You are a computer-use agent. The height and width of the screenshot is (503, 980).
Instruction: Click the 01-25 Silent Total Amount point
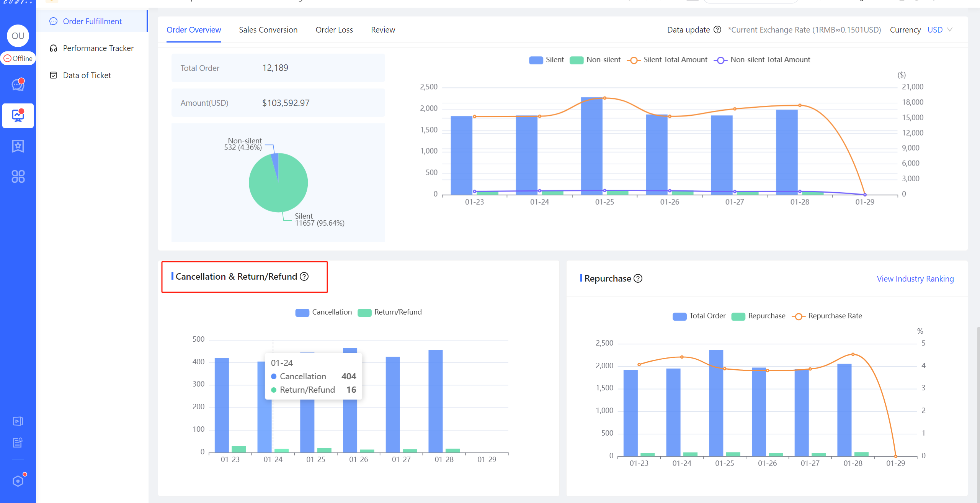605,98
